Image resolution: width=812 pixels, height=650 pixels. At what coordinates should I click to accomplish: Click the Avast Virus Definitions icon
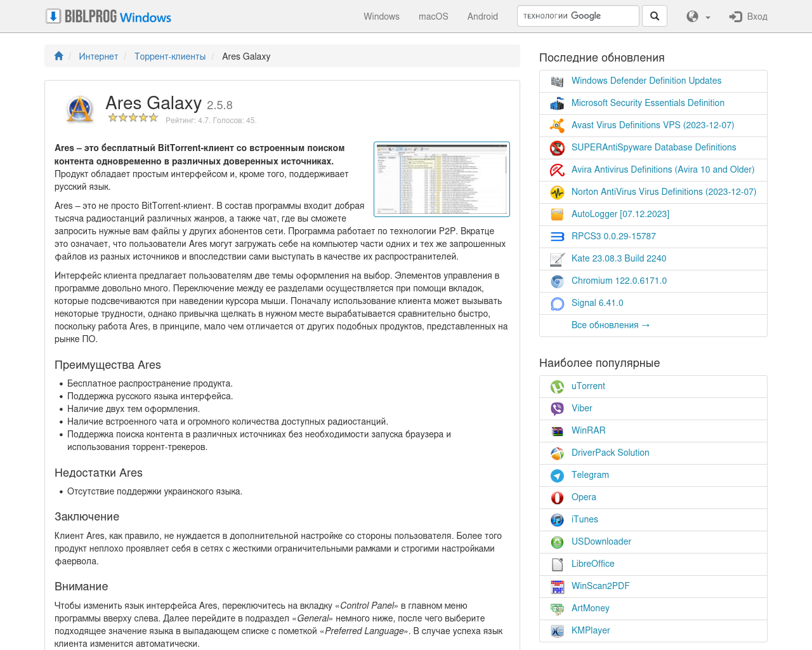click(x=557, y=126)
